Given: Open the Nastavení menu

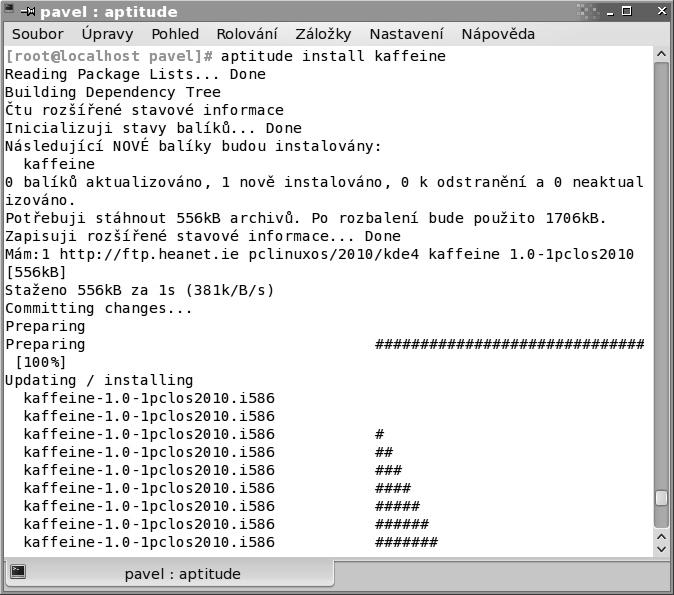Looking at the screenshot, I should point(406,34).
